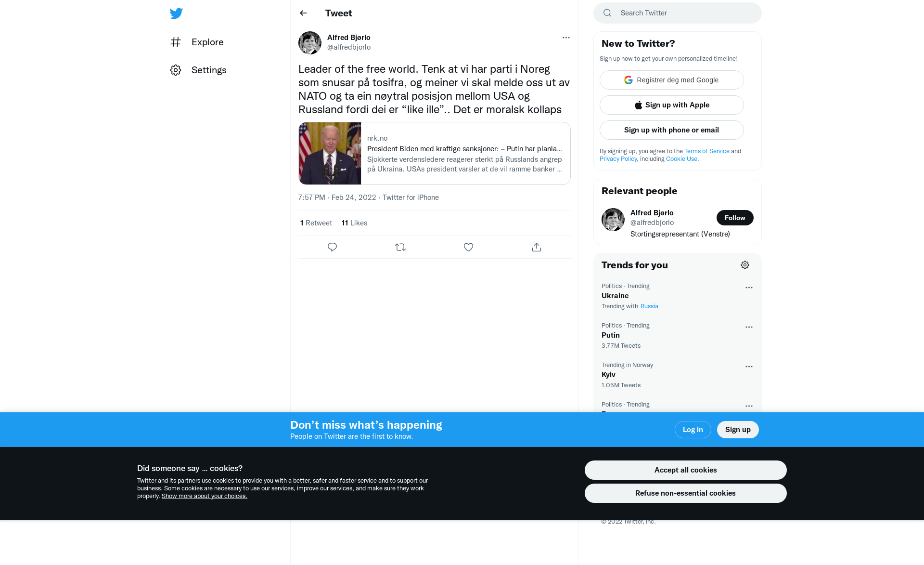Screen dimensions: 924x565
Task: Open the Terms of Service link
Action: coord(706,151)
